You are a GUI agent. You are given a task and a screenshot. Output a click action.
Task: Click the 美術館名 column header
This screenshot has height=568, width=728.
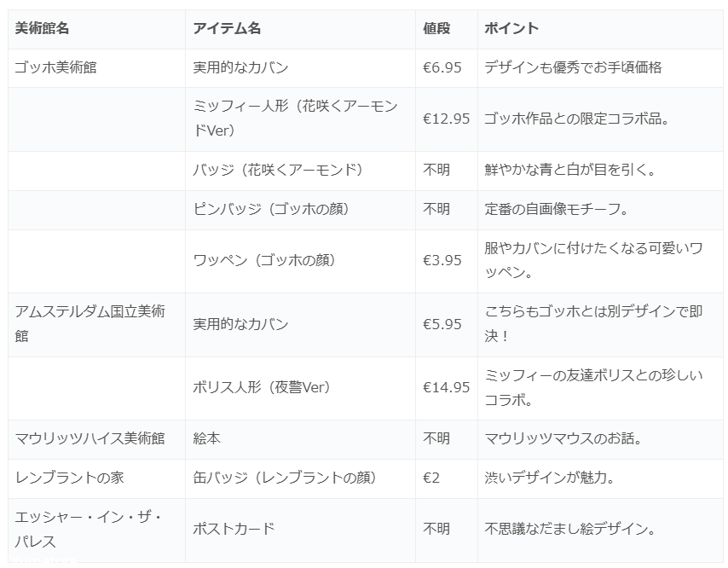[43, 28]
